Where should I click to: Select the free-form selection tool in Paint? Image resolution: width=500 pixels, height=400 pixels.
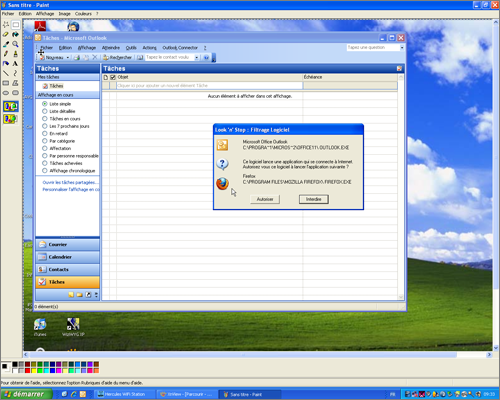pyautogui.click(x=6, y=25)
